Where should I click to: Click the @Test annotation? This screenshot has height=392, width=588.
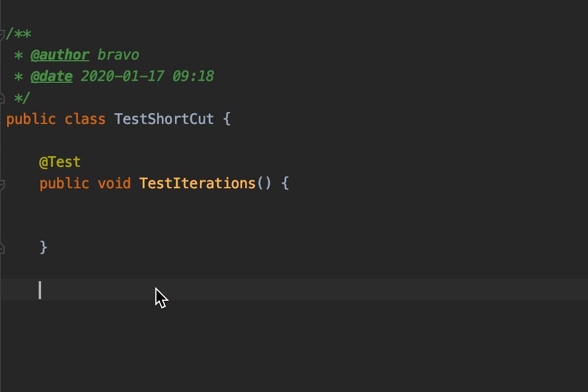(x=60, y=162)
